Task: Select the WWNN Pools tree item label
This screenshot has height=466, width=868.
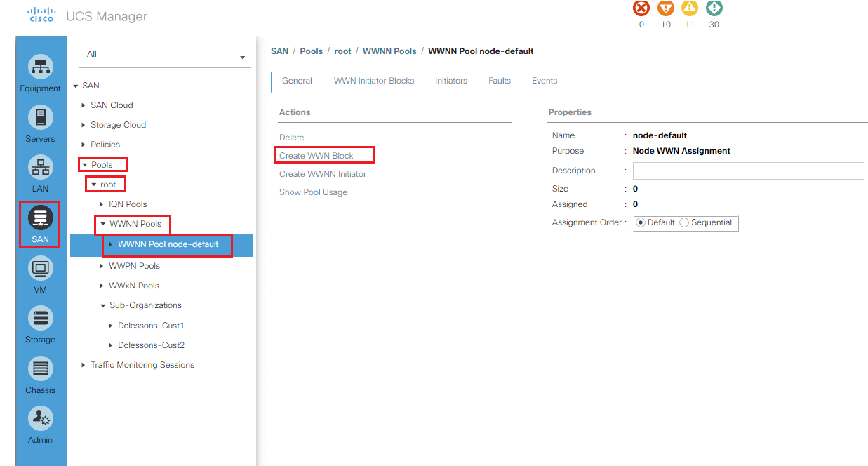Action: pos(135,225)
